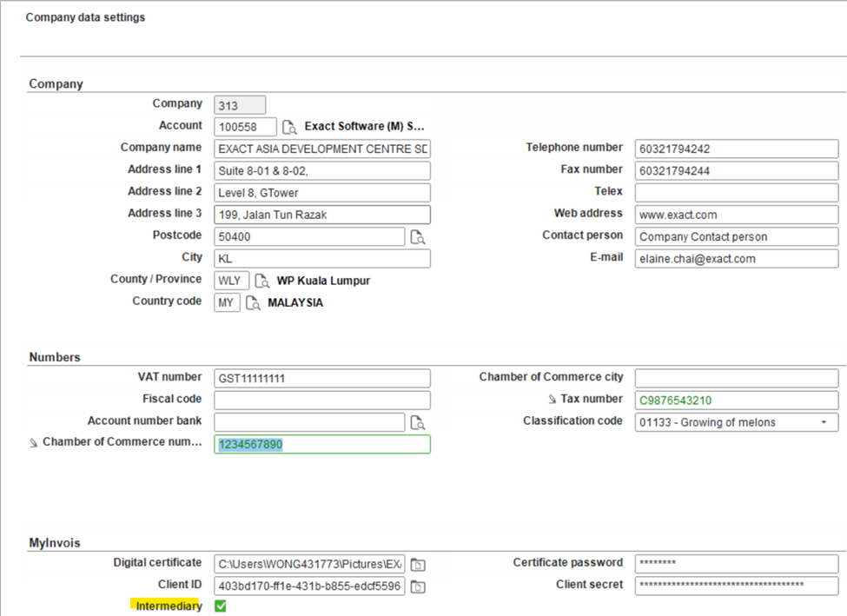Screen dimensions: 847x616
Task: Click the Postcode lookup icon
Action: [x=418, y=236]
